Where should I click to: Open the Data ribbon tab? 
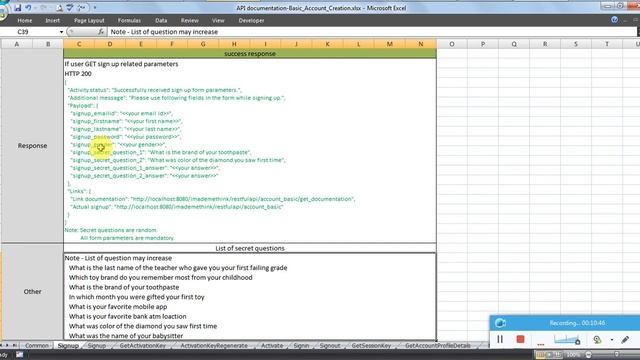(161, 20)
